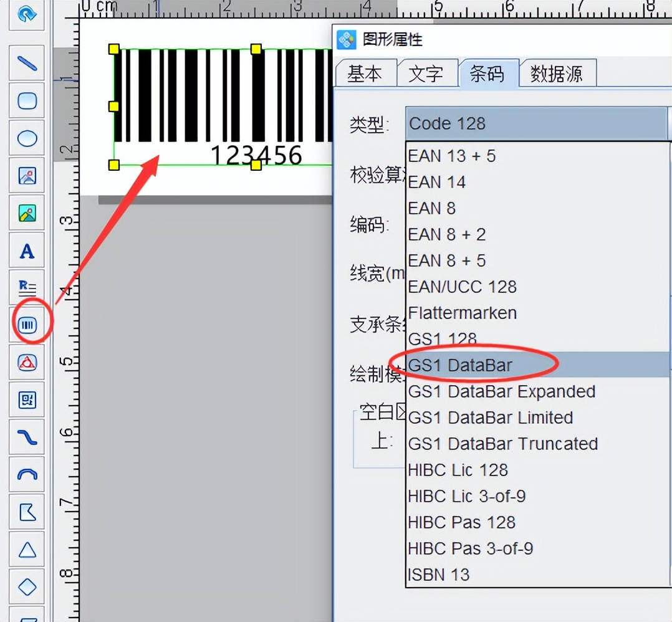This screenshot has width=672, height=622.
Task: Select the triangle shape tool
Action: pos(27,550)
